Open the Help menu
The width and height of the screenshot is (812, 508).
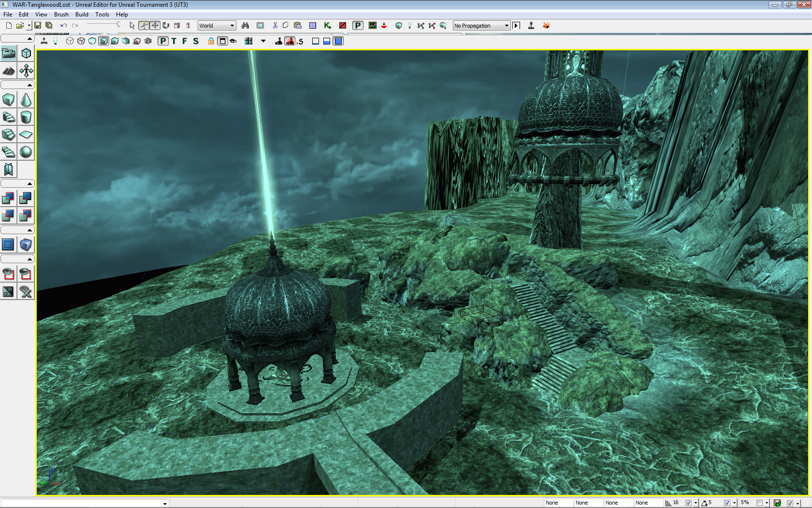122,15
